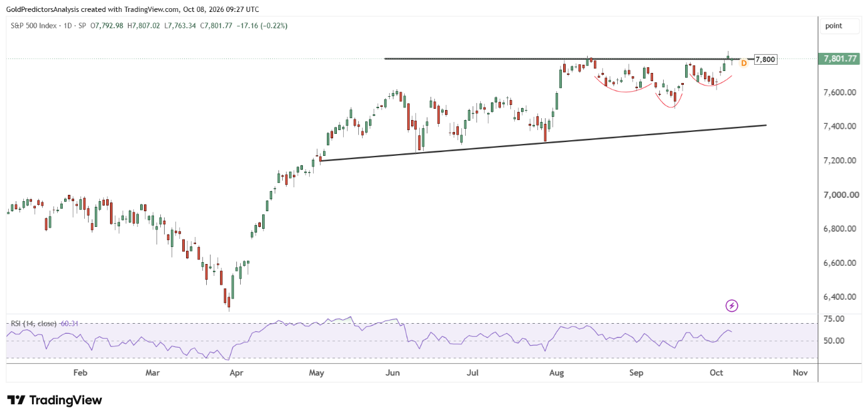Select the ascending black support trendline

pyautogui.click(x=542, y=143)
